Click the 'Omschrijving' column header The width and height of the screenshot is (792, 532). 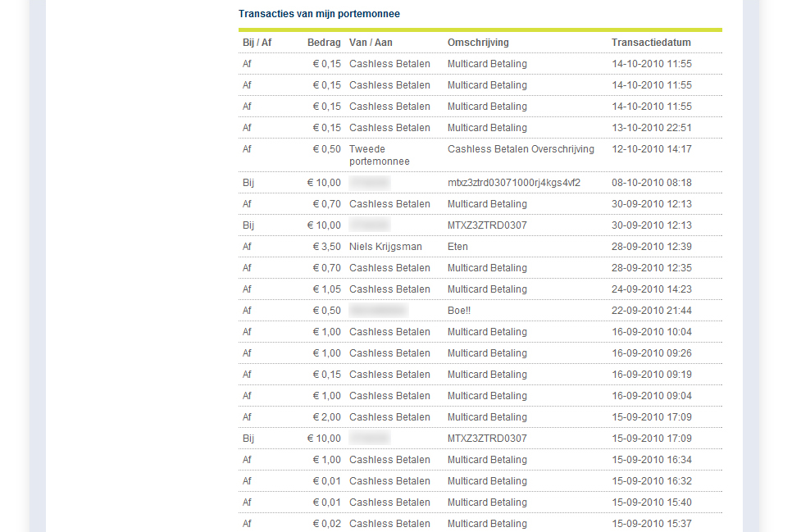coord(478,43)
